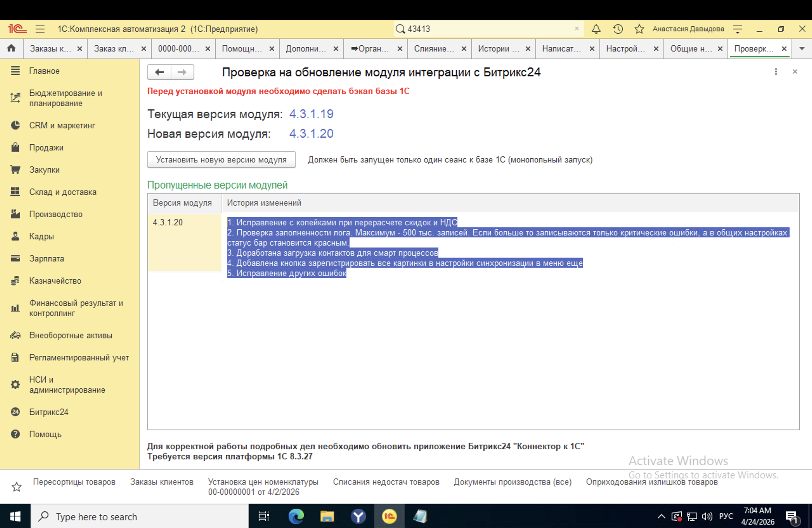Select the Битрикс24 section icon
The height and width of the screenshot is (528, 812).
point(15,412)
